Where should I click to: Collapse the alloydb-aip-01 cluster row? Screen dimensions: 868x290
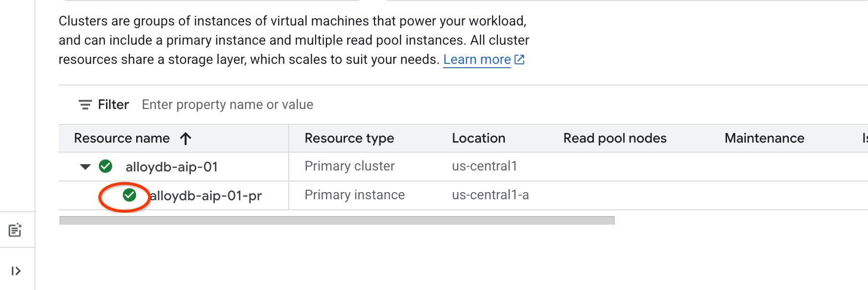coord(85,167)
